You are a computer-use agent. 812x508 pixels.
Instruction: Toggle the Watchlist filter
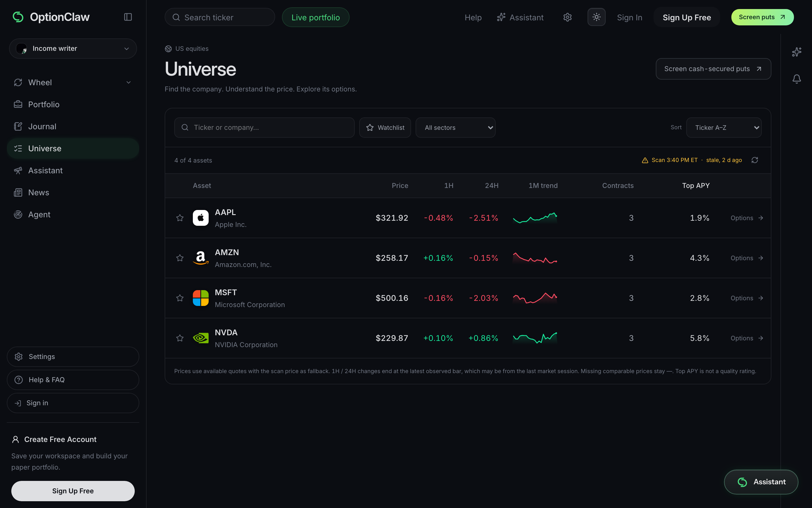click(385, 127)
